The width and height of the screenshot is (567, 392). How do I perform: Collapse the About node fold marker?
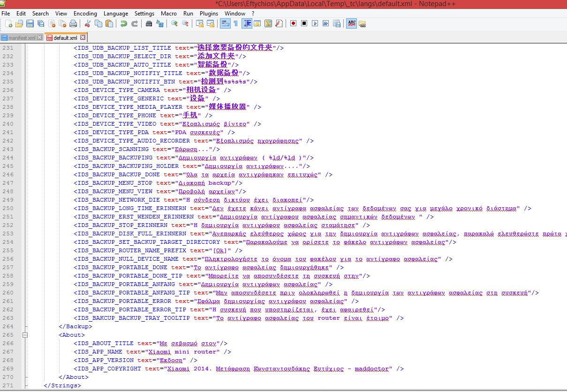coord(25,335)
